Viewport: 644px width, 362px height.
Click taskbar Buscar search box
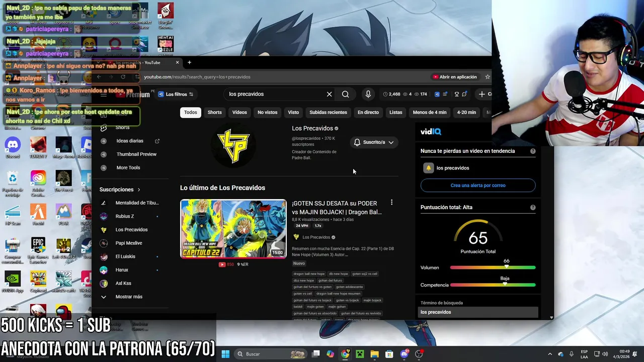pyautogui.click(x=271, y=354)
